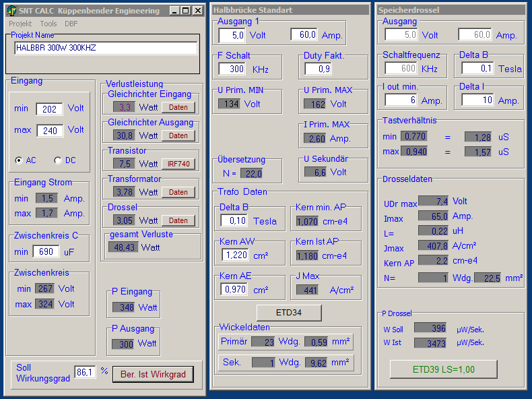The height and width of the screenshot is (399, 532).
Task: Click UDr max value 7,4
Action: pyautogui.click(x=433, y=201)
